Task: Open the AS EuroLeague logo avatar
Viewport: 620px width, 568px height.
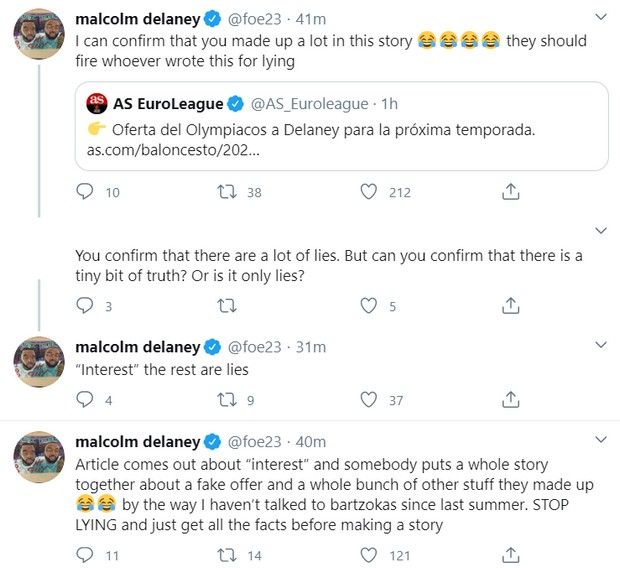Action: (97, 104)
